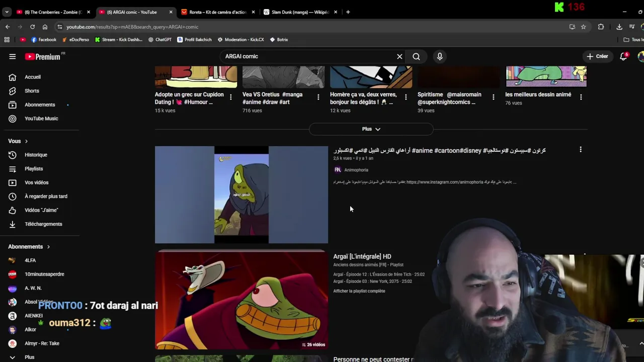Open the Stream Kick Dashboard bookmark

pyautogui.click(x=119, y=40)
